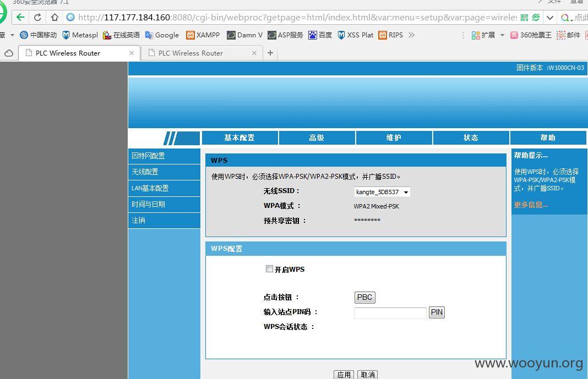Close the second PLC Wireless Router tab
Viewport: 588px width, 379px height.
click(254, 53)
